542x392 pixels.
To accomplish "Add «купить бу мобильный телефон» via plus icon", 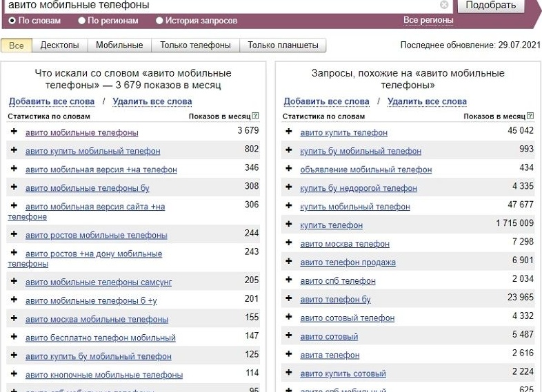I will 289,150.
